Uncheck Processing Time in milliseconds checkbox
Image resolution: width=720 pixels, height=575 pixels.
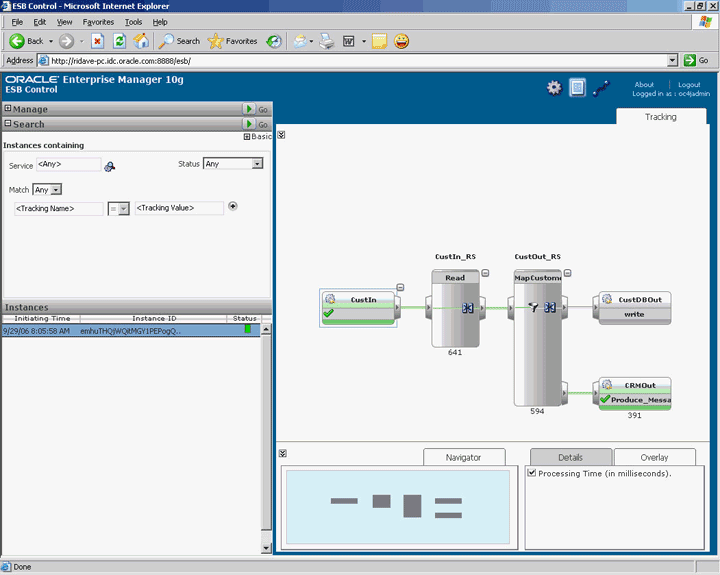[x=532, y=473]
